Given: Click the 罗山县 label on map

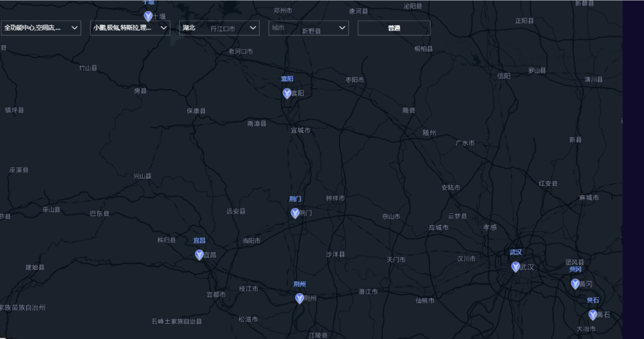Looking at the screenshot, I should [537, 71].
